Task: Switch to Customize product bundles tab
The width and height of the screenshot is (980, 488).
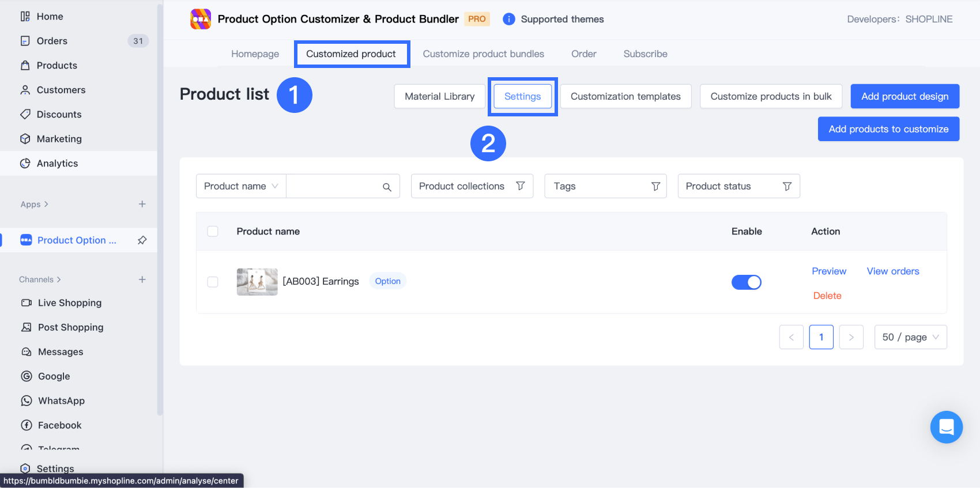Action: [x=483, y=54]
